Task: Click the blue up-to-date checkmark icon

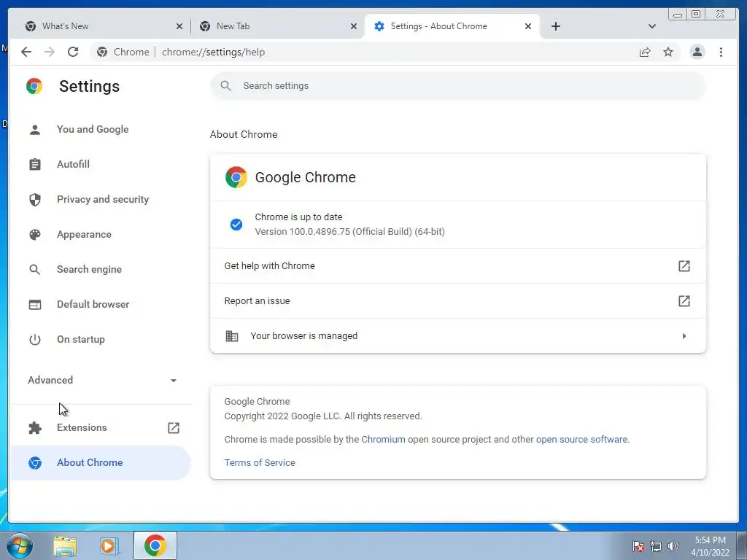Action: coord(236,225)
